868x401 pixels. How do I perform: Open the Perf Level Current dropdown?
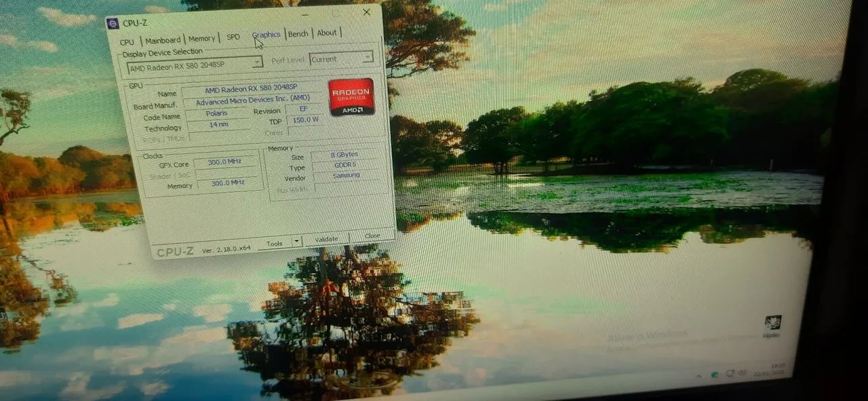point(341,58)
